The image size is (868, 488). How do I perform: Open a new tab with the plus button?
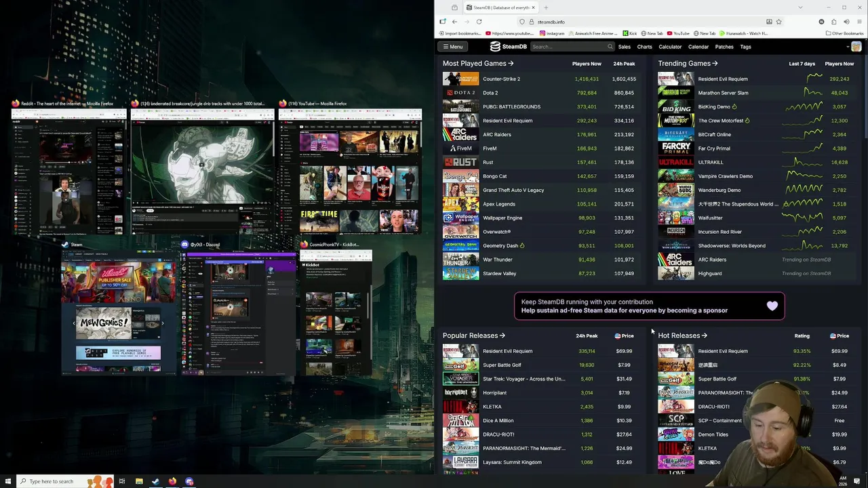(x=545, y=7)
